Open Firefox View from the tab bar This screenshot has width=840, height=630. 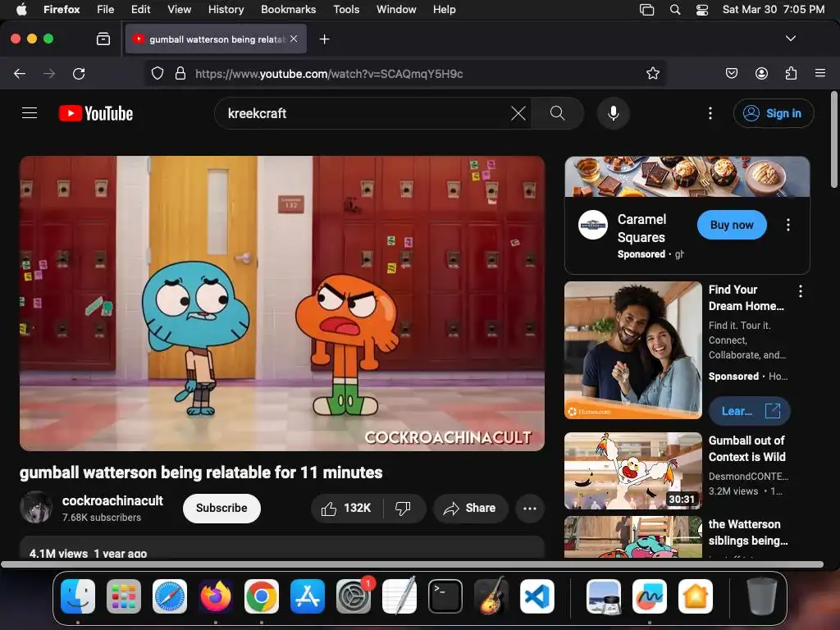[x=103, y=39]
